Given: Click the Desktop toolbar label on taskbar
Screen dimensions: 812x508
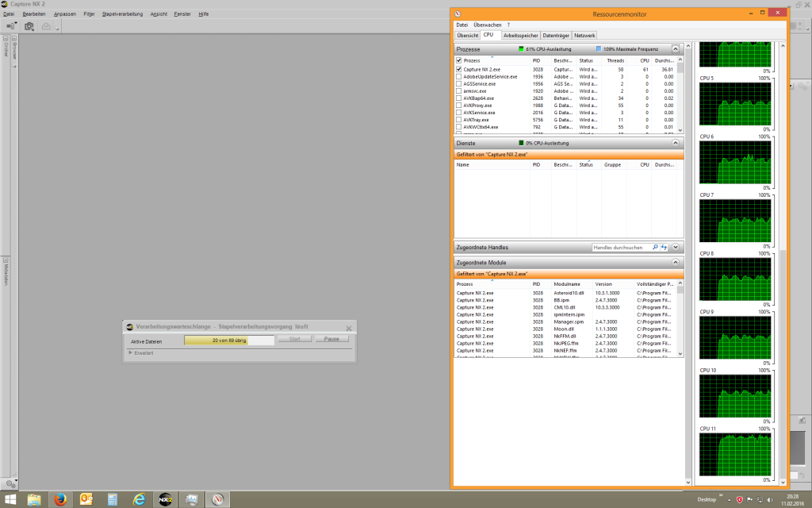Looking at the screenshot, I should pyautogui.click(x=707, y=500).
